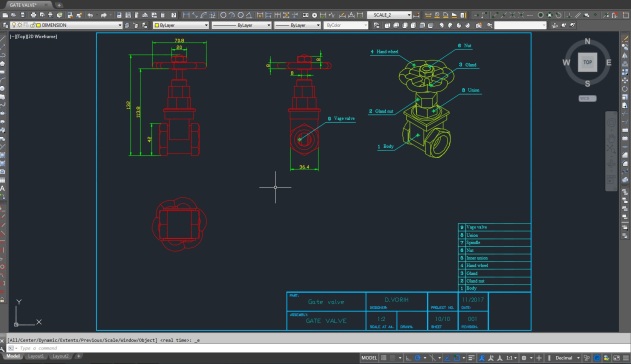
Task: Click the Tolerance icon in dimension toolbar
Action: point(305,15)
